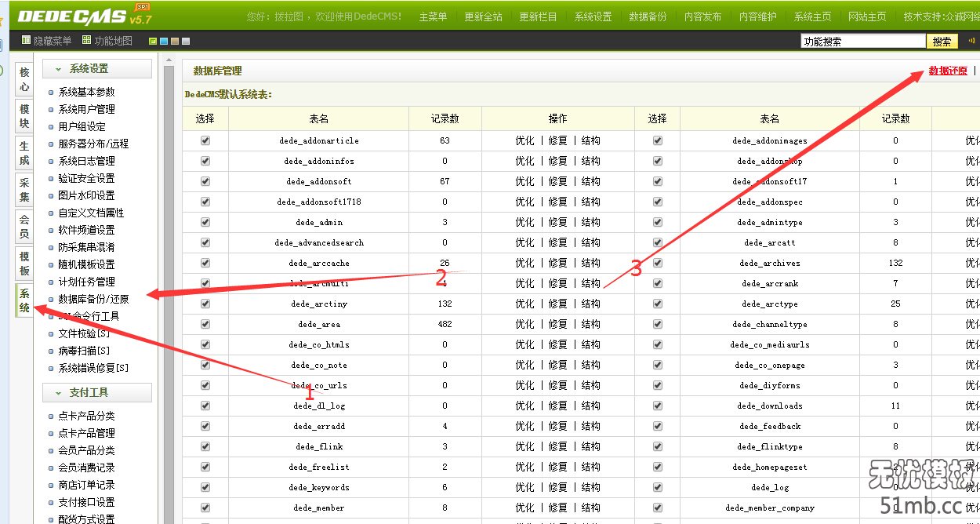This screenshot has height=524, width=980.
Task: Toggle checkbox for dede_area table
Action: coord(205,324)
